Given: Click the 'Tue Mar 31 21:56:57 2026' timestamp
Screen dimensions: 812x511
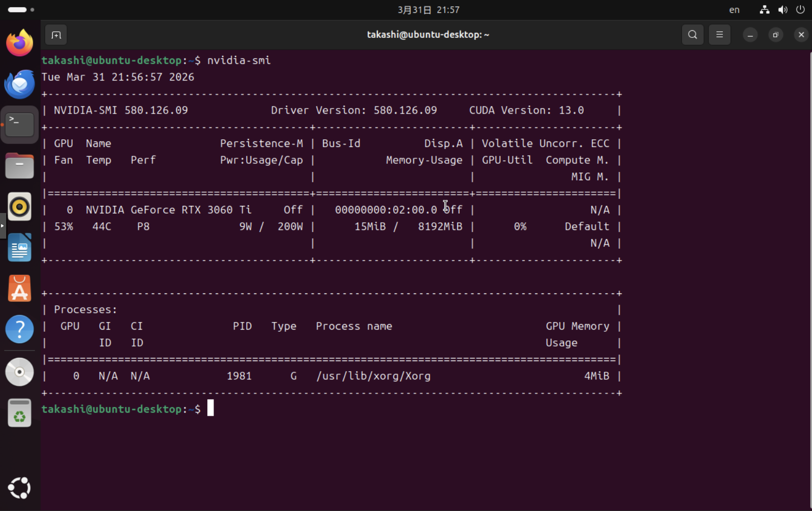Looking at the screenshot, I should (x=118, y=77).
